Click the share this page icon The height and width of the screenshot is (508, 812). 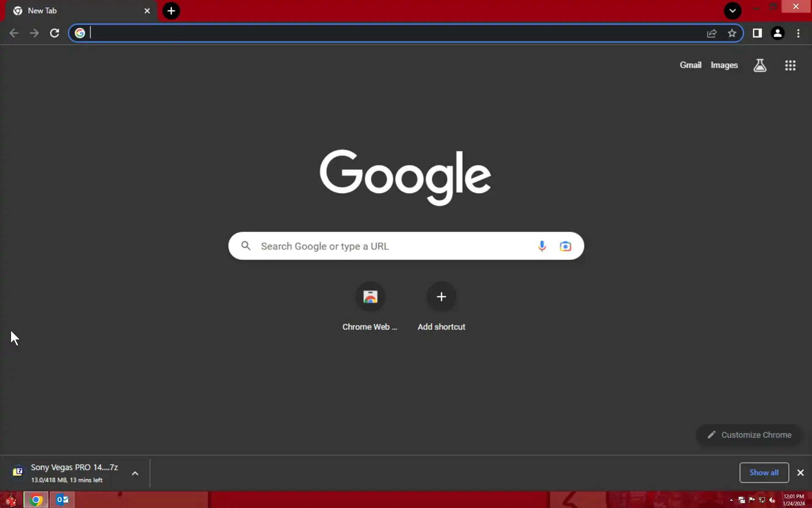coord(712,33)
